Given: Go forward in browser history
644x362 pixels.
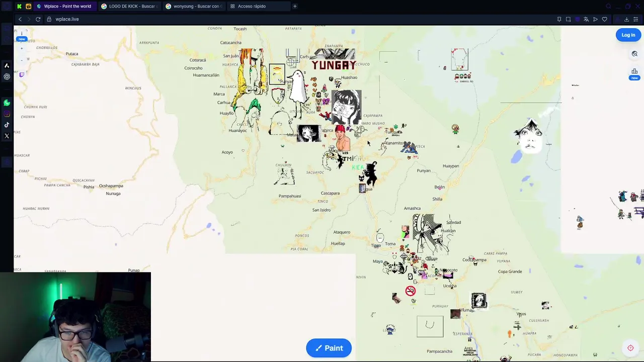Looking at the screenshot, I should (29, 19).
